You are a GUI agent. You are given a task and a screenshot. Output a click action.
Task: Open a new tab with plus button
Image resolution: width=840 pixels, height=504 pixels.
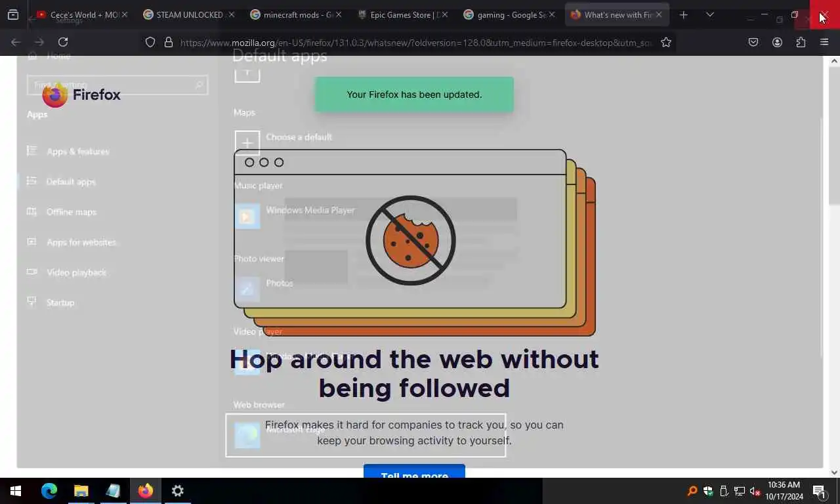pyautogui.click(x=683, y=14)
